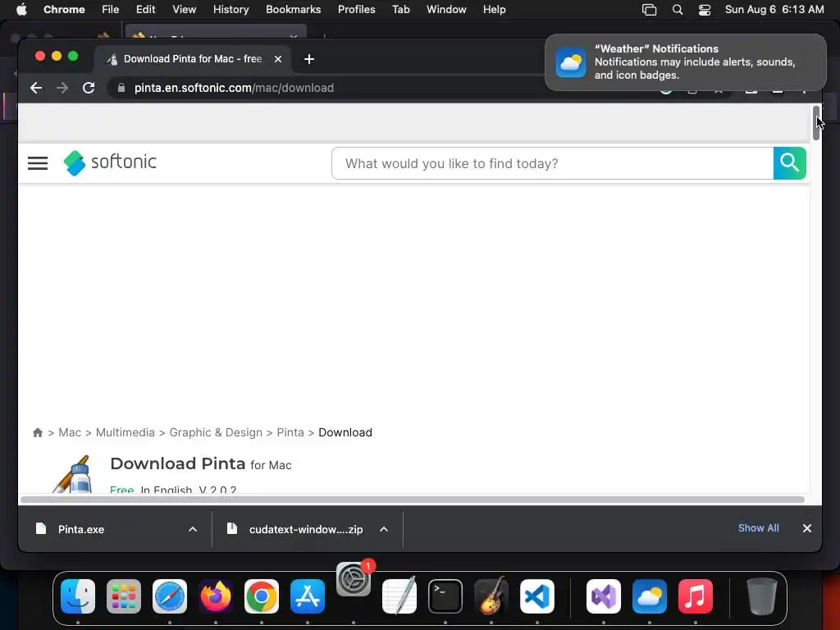Open the Weather app from the Dock
Viewport: 840px width, 630px height.
pyautogui.click(x=650, y=596)
